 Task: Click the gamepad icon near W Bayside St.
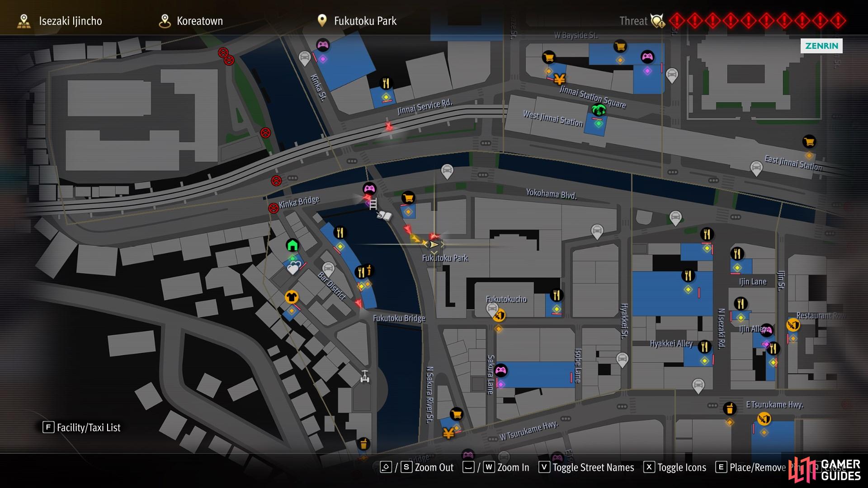[647, 56]
